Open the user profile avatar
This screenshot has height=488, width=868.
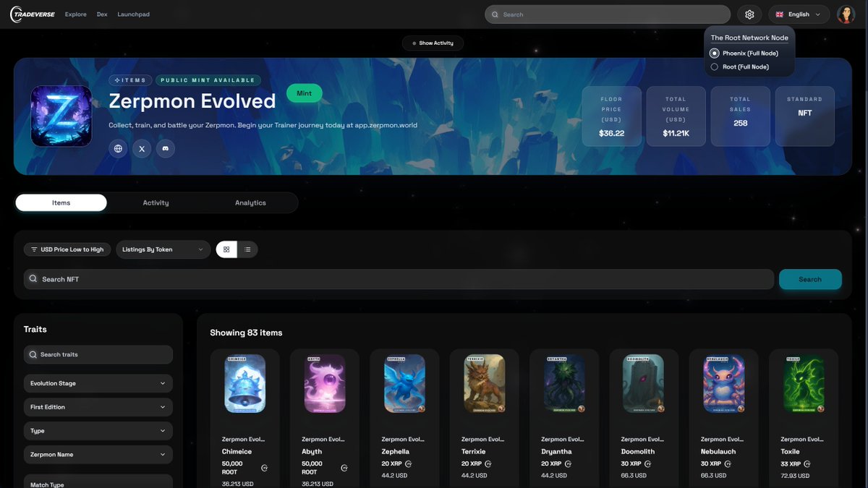click(846, 14)
